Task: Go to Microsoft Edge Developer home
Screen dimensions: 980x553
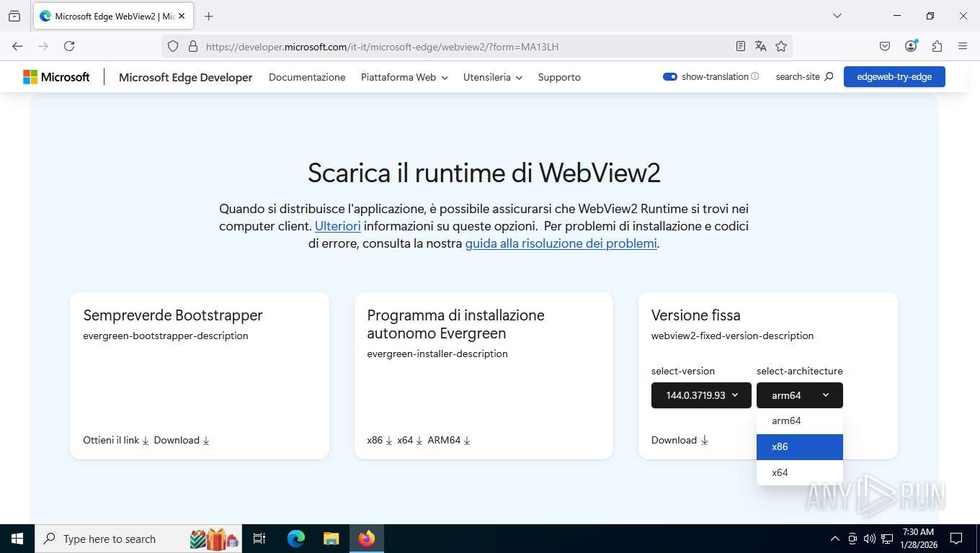Action: (185, 77)
